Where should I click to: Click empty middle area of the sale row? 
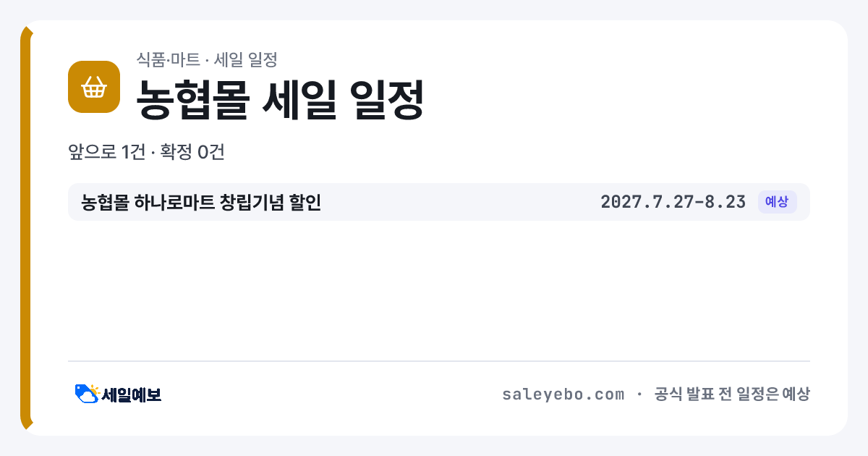click(x=461, y=202)
